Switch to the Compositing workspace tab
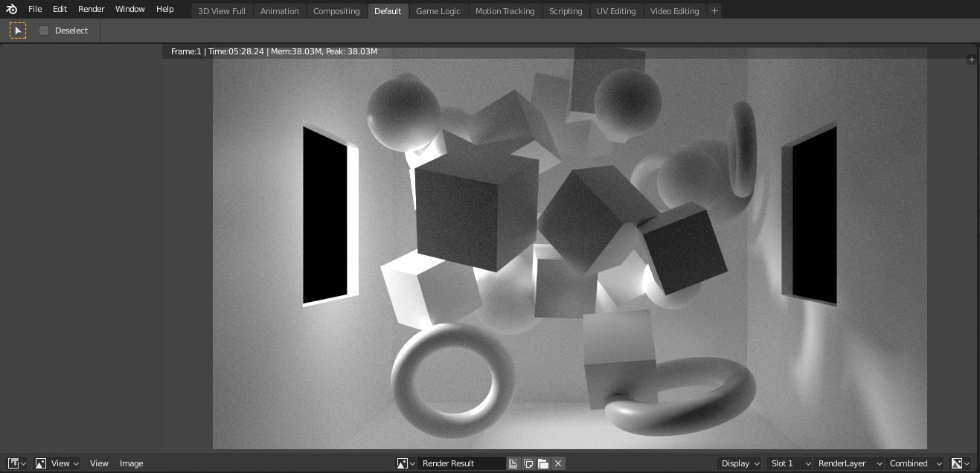Screen dimensions: 980x473 pos(336,10)
